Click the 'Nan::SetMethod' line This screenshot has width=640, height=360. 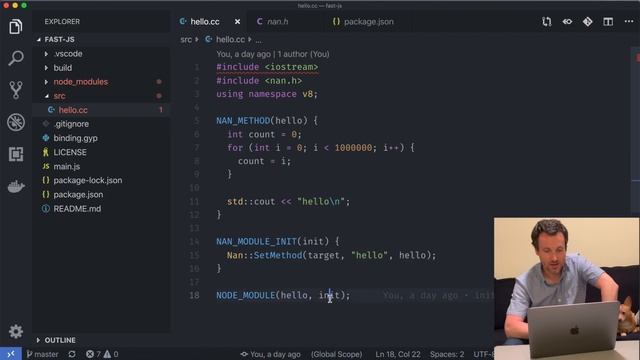point(331,255)
